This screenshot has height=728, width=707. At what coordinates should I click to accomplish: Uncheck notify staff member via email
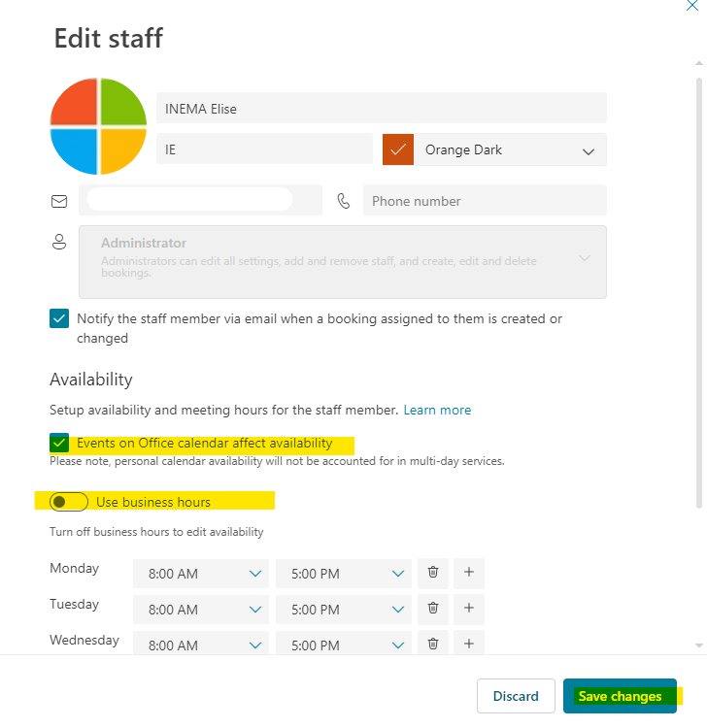59,318
